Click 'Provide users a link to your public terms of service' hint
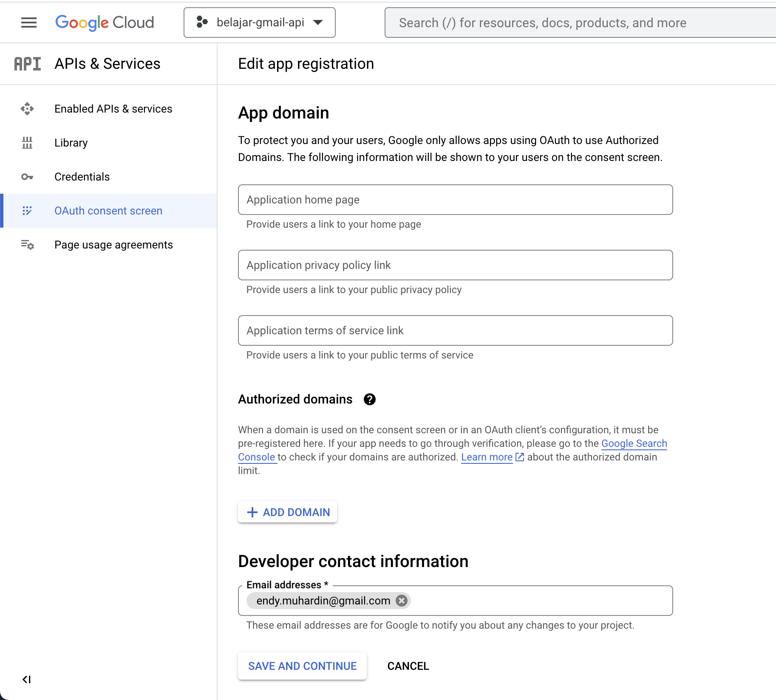This screenshot has height=700, width=776. 360,355
